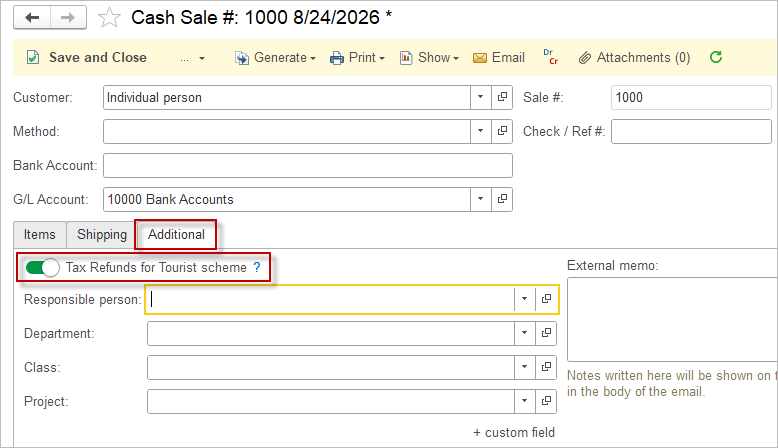The height and width of the screenshot is (448, 778).
Task: Switch to the Shipping tab
Action: pos(102,234)
